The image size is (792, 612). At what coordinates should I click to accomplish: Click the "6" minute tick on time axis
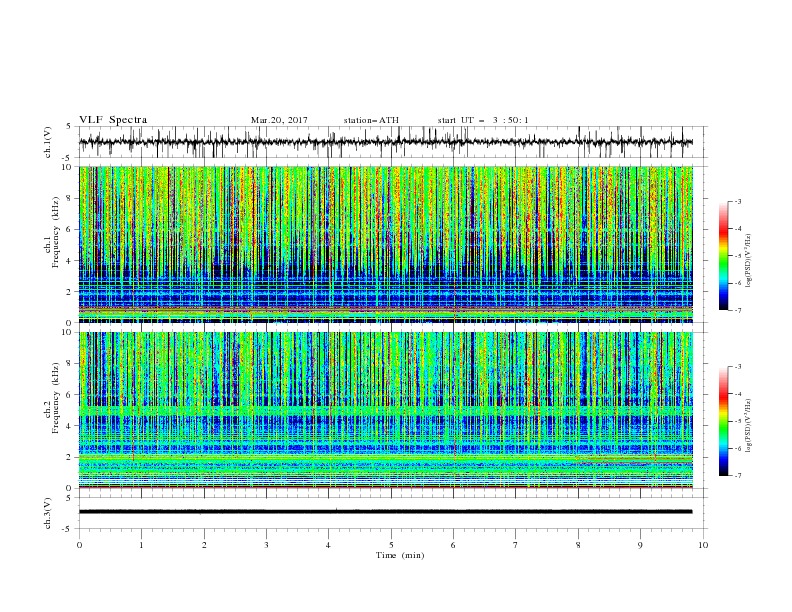click(x=453, y=545)
